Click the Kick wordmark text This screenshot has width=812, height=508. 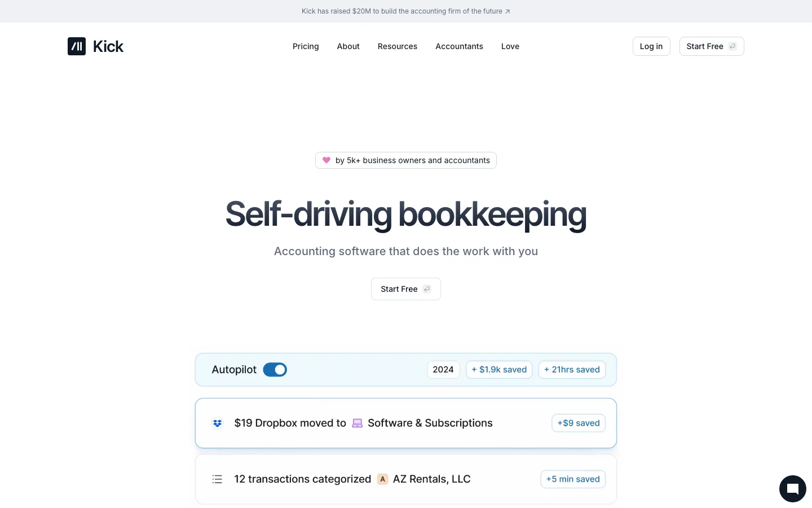pos(108,46)
